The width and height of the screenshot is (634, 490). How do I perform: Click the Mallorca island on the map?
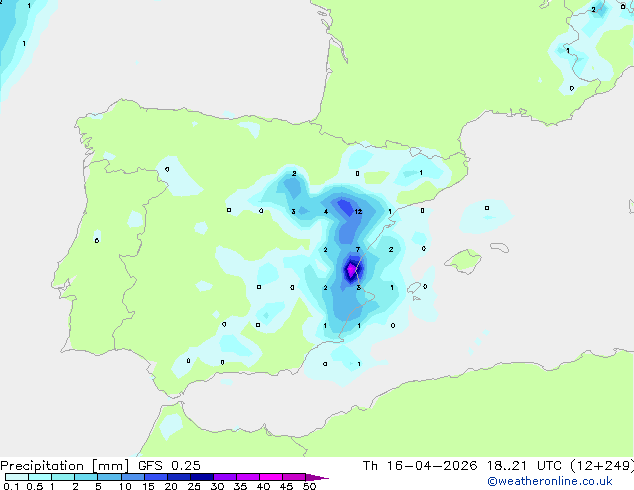point(464,261)
